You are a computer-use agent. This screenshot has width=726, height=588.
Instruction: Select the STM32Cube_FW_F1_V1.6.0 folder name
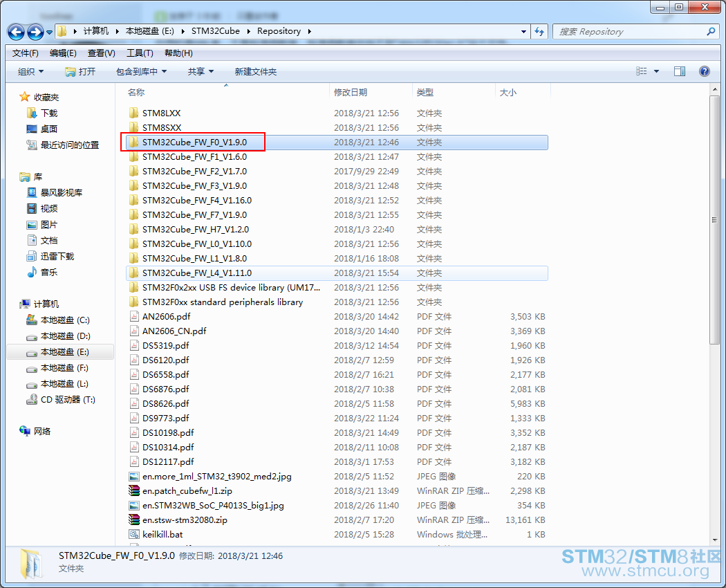click(x=194, y=156)
